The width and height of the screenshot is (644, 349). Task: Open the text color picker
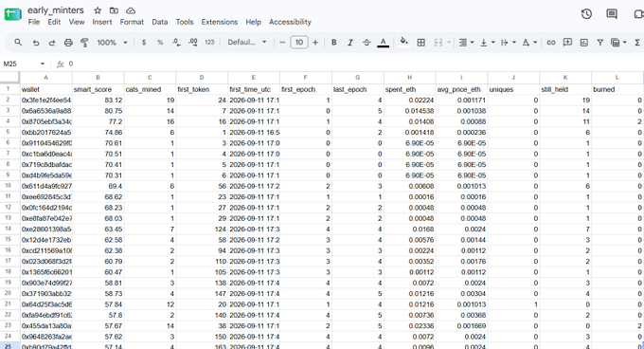(384, 43)
